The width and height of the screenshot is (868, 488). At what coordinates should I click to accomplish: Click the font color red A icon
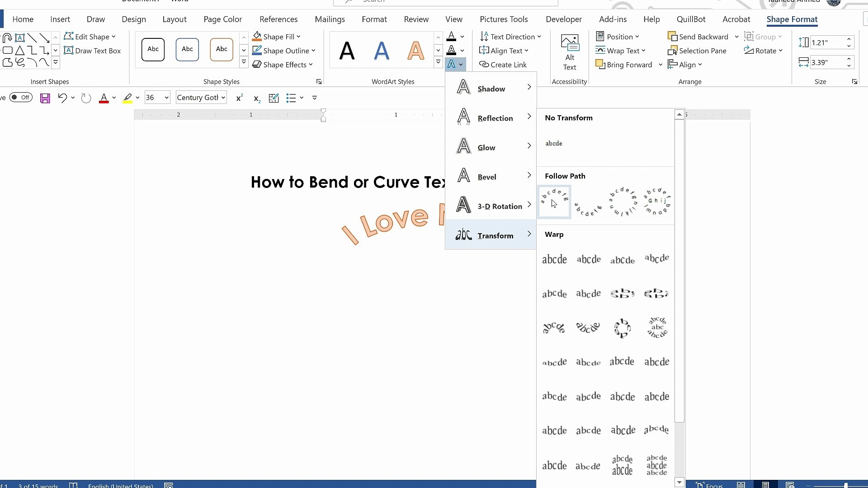point(104,98)
